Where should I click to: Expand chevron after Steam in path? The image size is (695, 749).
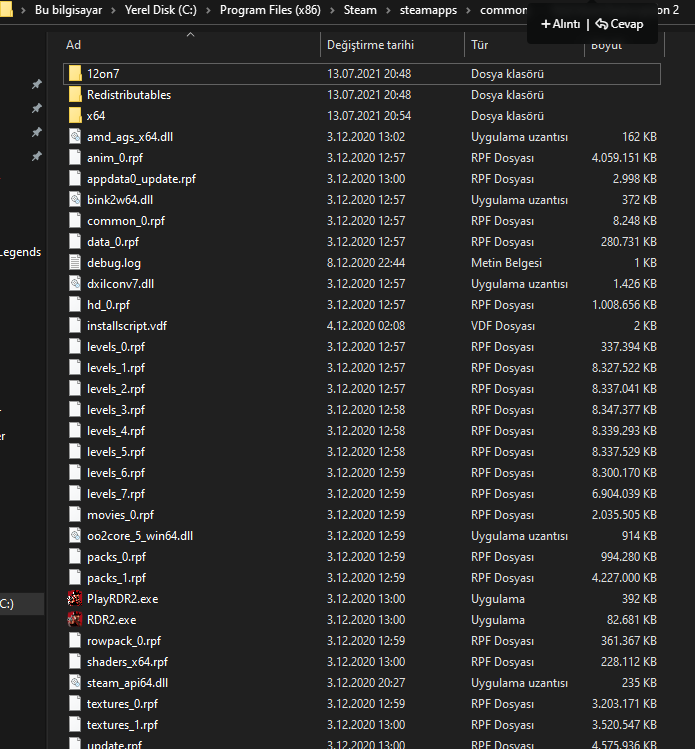(388, 10)
